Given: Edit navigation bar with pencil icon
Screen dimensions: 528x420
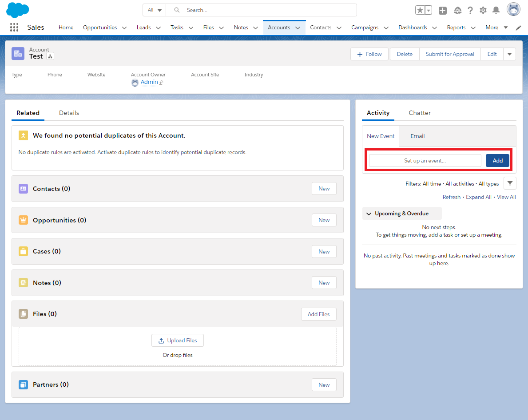Looking at the screenshot, I should (518, 28).
